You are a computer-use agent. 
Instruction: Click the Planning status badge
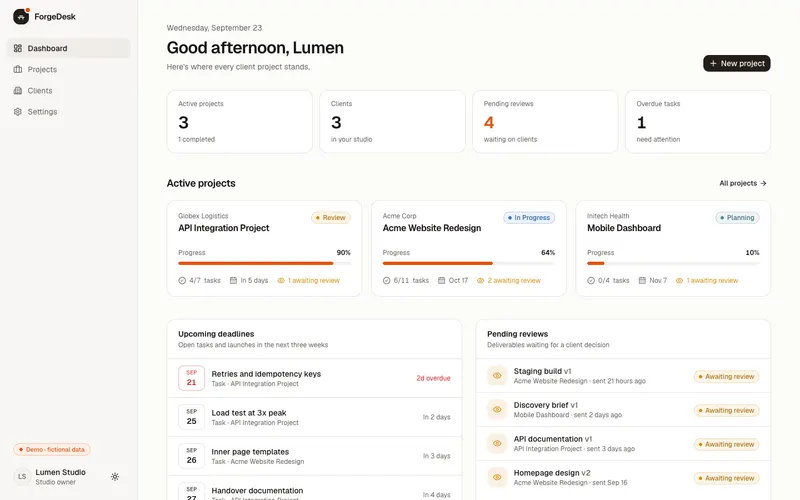point(737,218)
